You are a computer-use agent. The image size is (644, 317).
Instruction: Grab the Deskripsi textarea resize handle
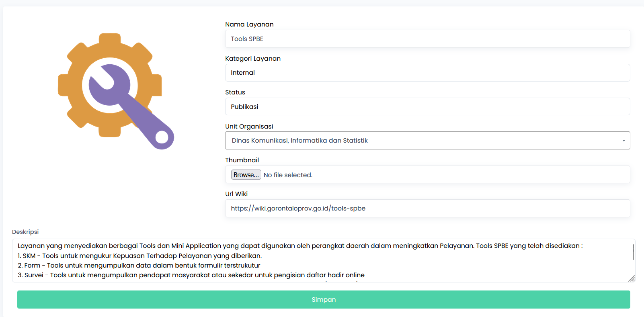(x=631, y=278)
